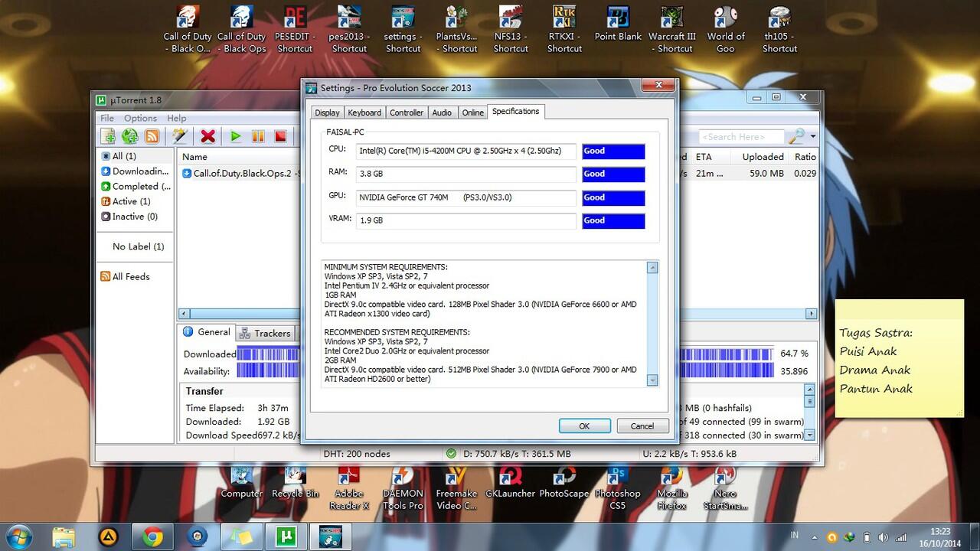Click µTorrent details pane scroll-down arrow

(x=810, y=435)
